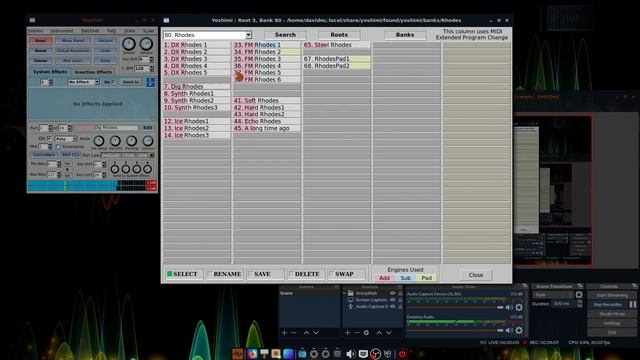Image resolution: width=640 pixels, height=360 pixels.
Task: Click the Dig Rhodes part name field
Action: coord(106,128)
